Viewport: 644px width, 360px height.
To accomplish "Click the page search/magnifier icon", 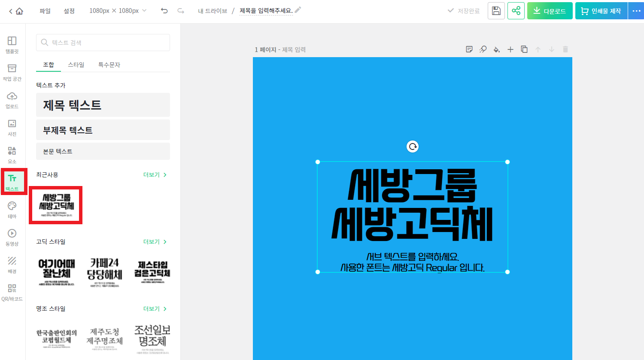I will coord(483,49).
